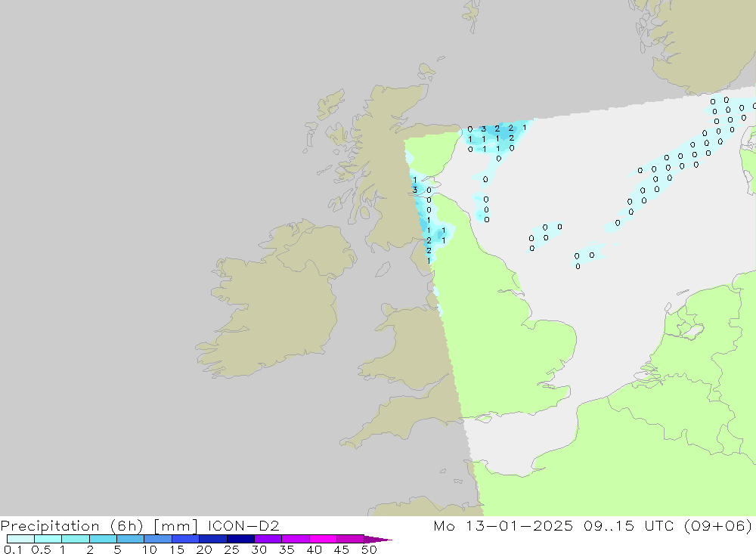Click the purple arrow tip beyond 50 on legend
The height and width of the screenshot is (554, 756).
pyautogui.click(x=377, y=540)
